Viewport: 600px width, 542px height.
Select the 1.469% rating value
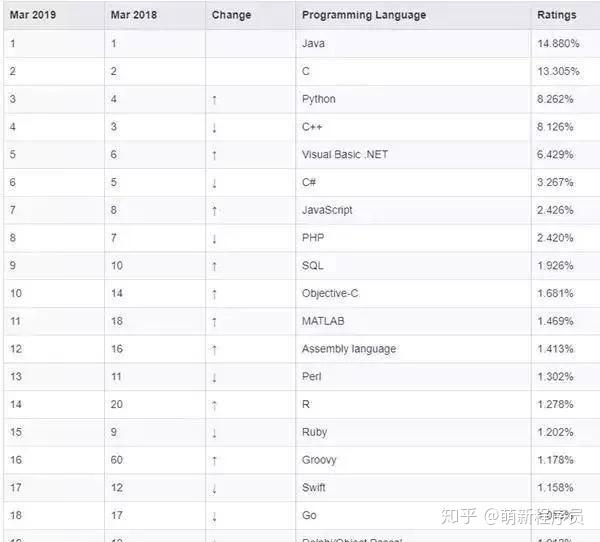[555, 321]
